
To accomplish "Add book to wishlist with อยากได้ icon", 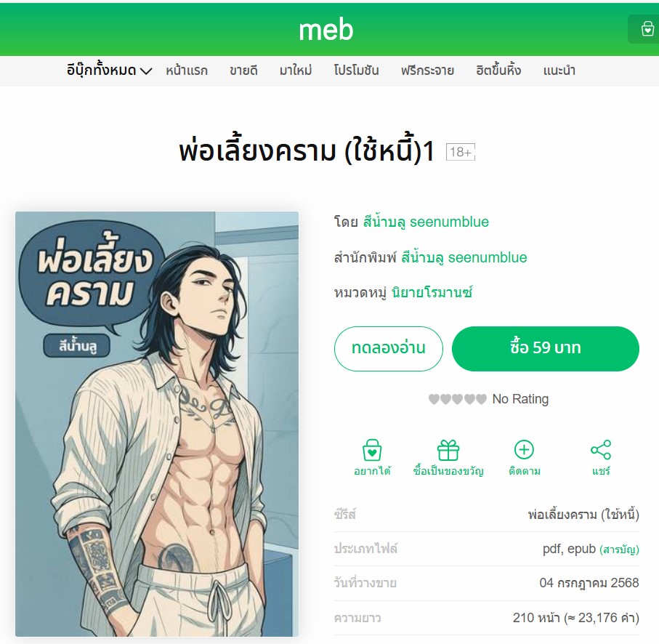I will 372,457.
